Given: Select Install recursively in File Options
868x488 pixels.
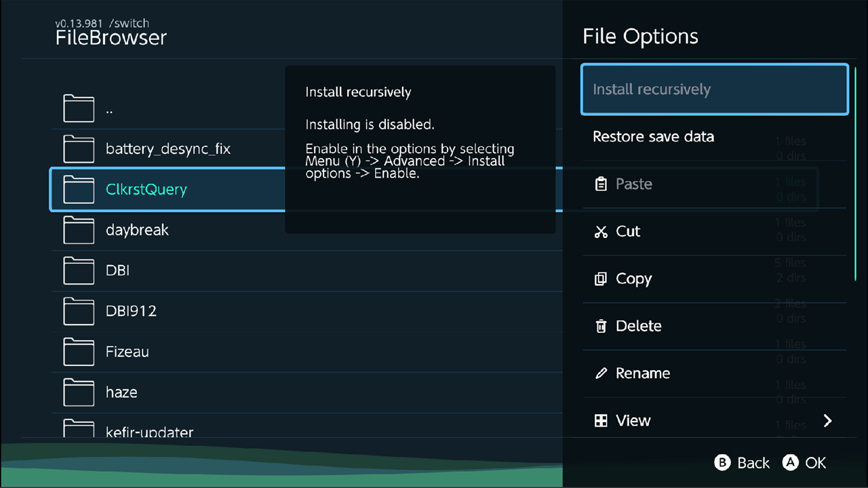Looking at the screenshot, I should click(x=715, y=89).
